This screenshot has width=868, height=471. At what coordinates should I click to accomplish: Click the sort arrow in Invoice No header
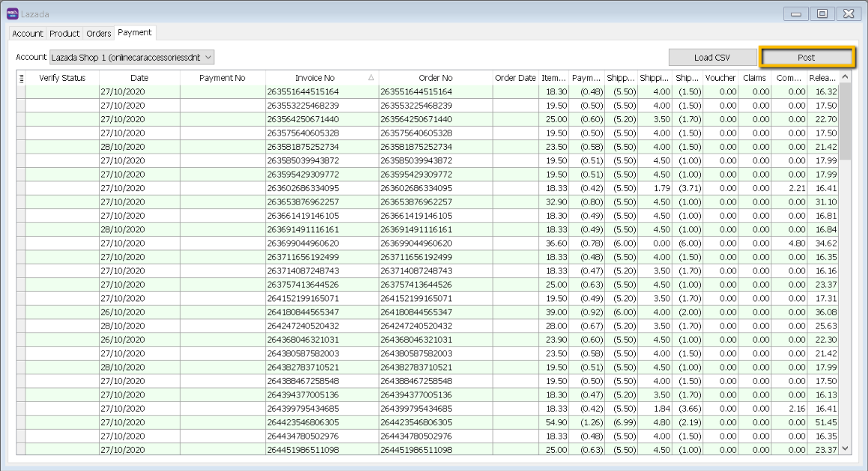tap(371, 78)
